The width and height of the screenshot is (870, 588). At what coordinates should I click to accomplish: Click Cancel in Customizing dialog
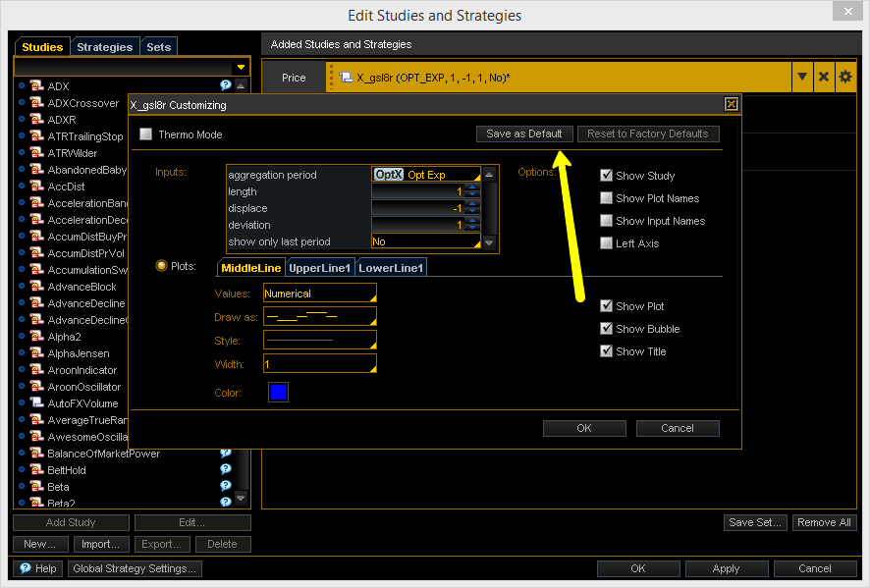pyautogui.click(x=678, y=428)
